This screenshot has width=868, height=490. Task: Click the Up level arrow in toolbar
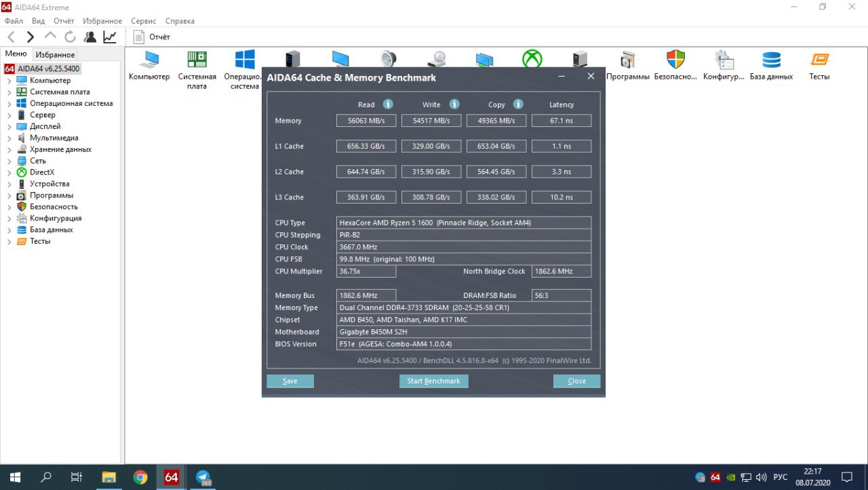tap(50, 37)
